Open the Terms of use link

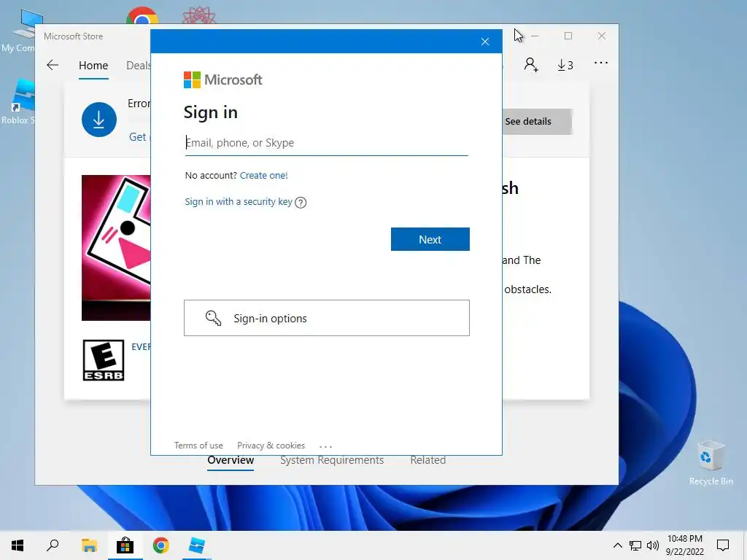pos(198,446)
